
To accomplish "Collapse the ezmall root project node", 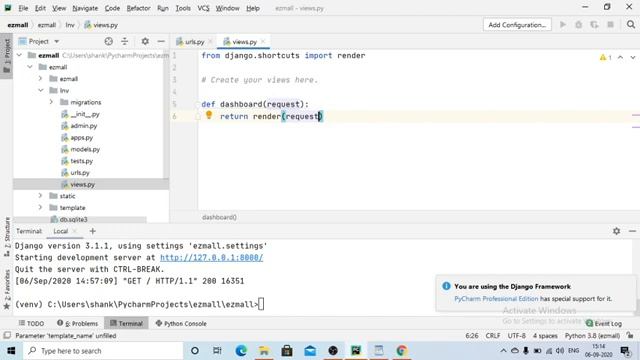I will 19,55.
